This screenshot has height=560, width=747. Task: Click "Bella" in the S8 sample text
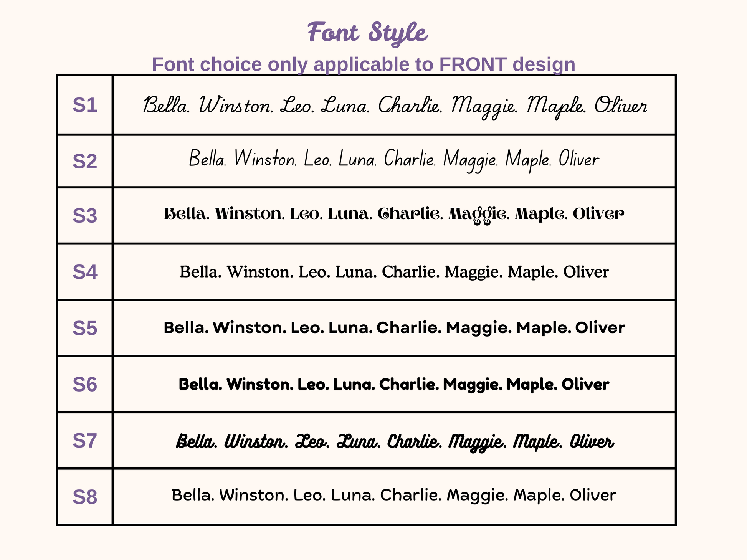pyautogui.click(x=192, y=495)
